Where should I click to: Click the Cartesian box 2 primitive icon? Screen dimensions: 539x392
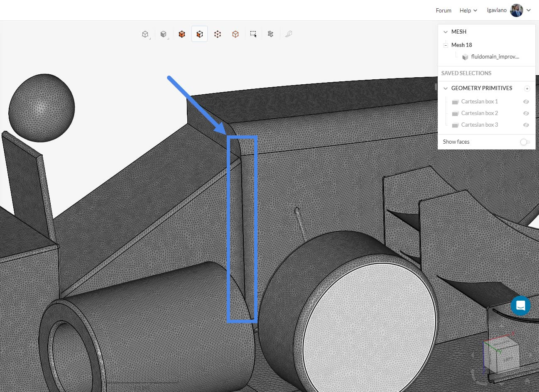tap(455, 113)
